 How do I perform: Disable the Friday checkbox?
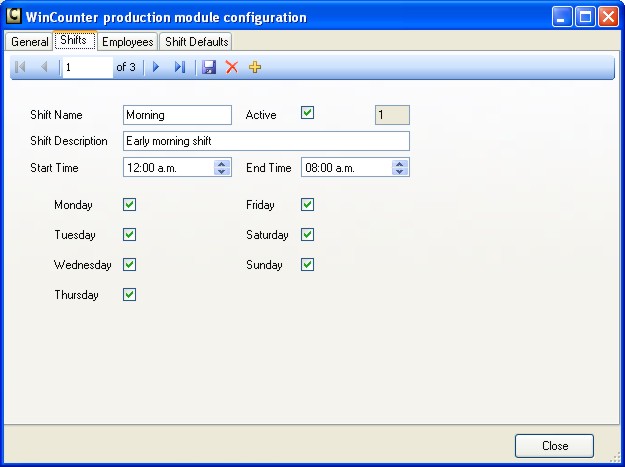coord(307,205)
